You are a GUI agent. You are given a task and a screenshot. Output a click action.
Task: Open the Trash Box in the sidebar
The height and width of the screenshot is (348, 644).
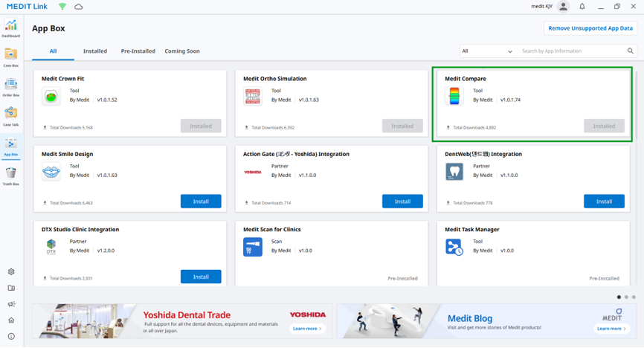click(x=11, y=175)
